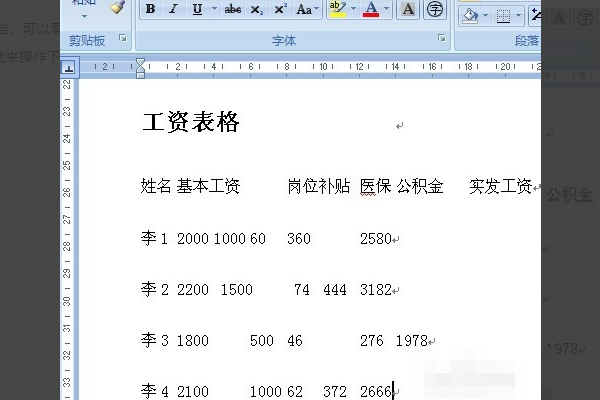Apply strikethrough to text
600x400 pixels.
233,9
